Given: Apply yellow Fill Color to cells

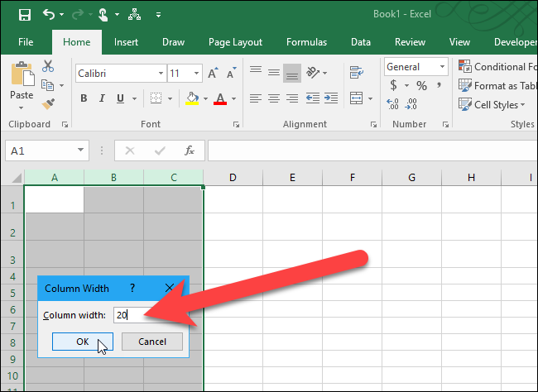Looking at the screenshot, I should tap(193, 98).
